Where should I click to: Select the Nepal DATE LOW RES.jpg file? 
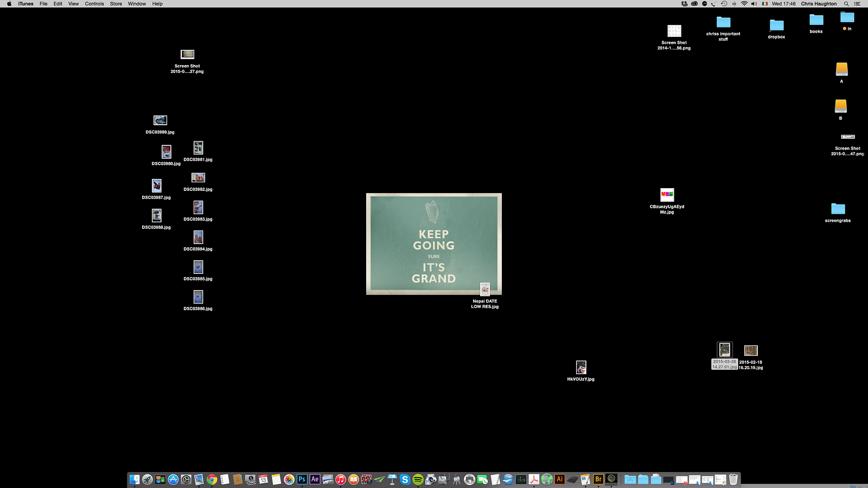tap(485, 296)
